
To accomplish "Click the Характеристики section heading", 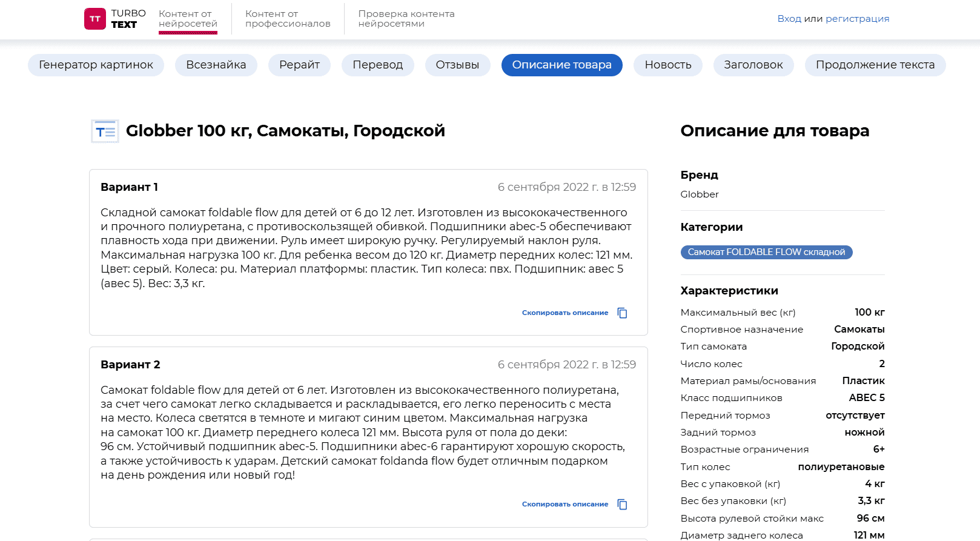I will click(x=729, y=291).
